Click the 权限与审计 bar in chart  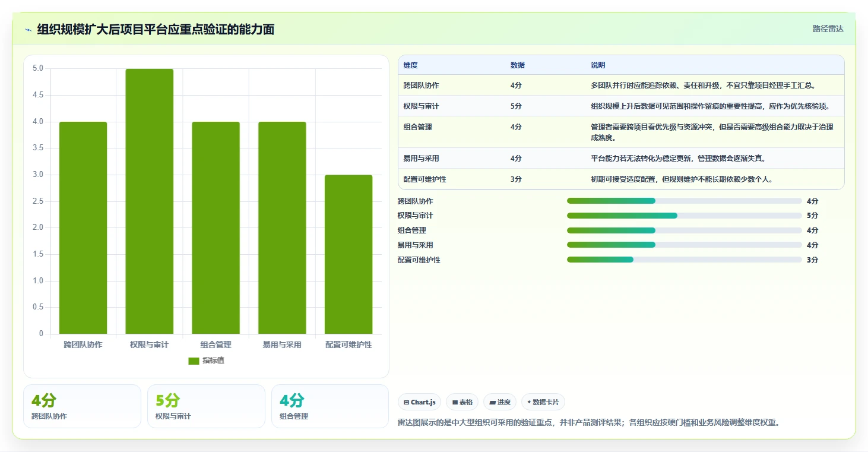pyautogui.click(x=150, y=201)
